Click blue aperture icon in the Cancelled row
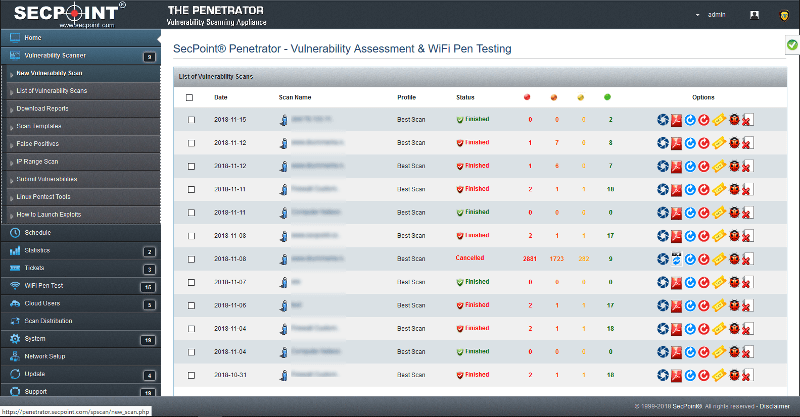Screen dimensions: 800x417 663,259
